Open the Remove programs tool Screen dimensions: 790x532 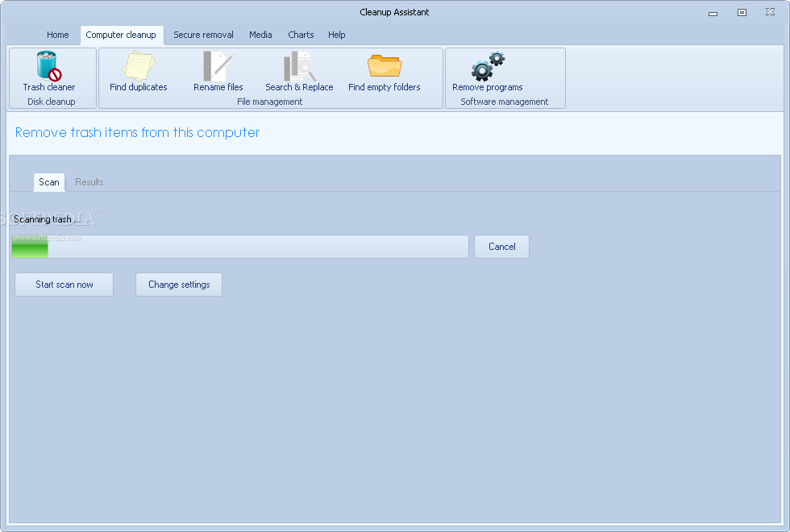click(x=488, y=72)
